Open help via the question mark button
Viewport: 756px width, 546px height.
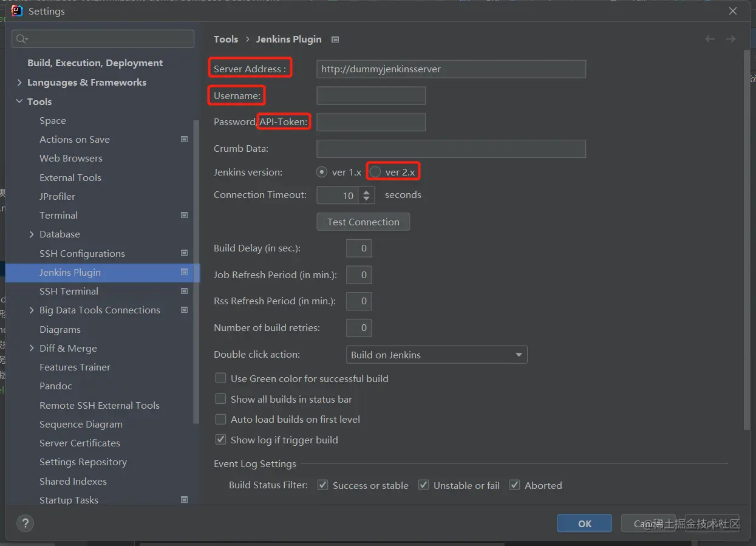point(25,523)
